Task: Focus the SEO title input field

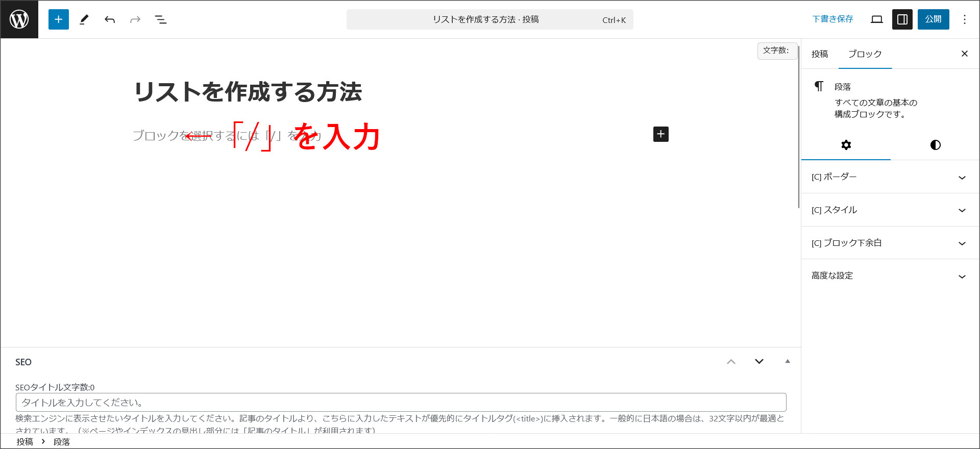Action: coord(401,403)
